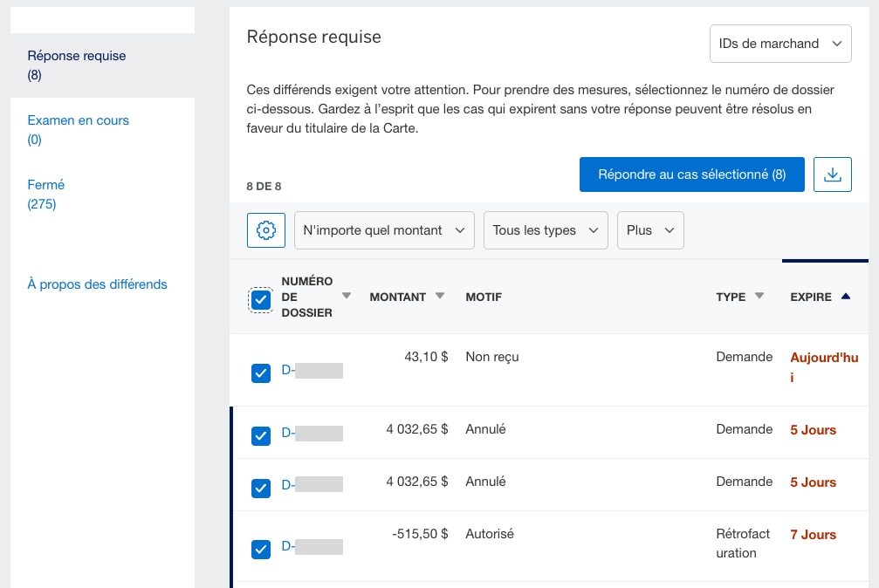879x588 pixels.
Task: Uncheck the first 4 032,65 $ row
Action: (x=260, y=436)
